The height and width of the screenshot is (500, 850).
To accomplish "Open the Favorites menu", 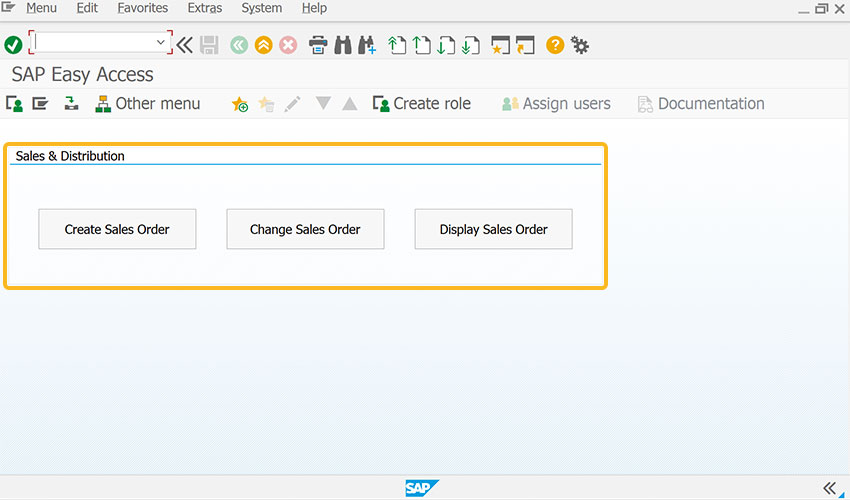I will click(143, 8).
